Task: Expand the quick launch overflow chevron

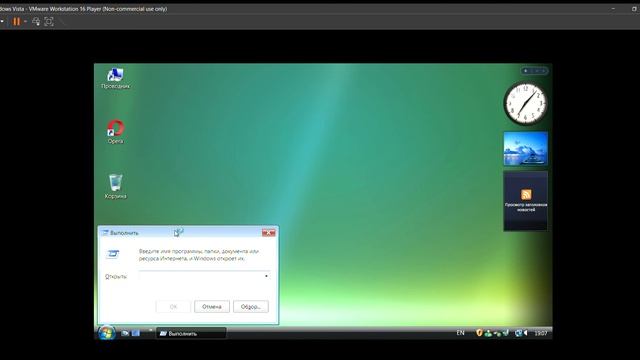Action: pyautogui.click(x=150, y=330)
